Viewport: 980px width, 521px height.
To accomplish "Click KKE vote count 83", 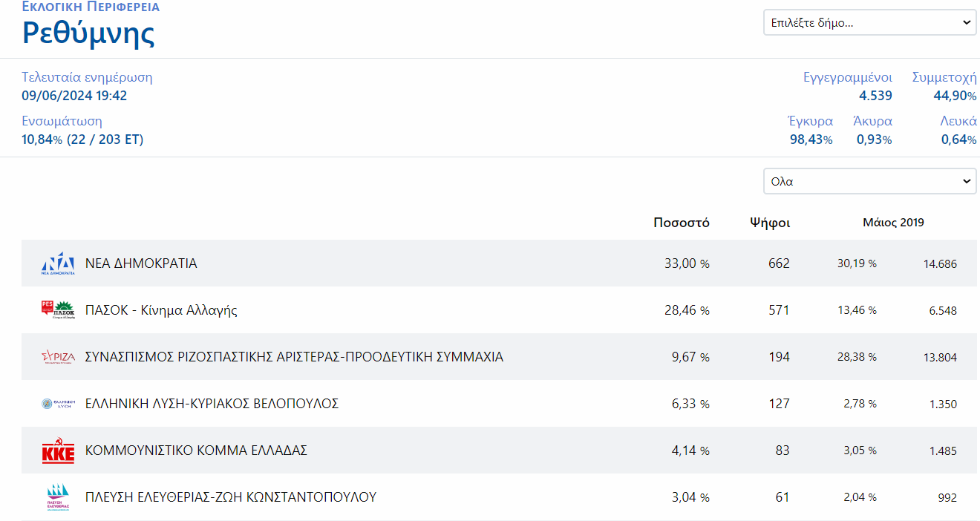I will pyautogui.click(x=783, y=450).
